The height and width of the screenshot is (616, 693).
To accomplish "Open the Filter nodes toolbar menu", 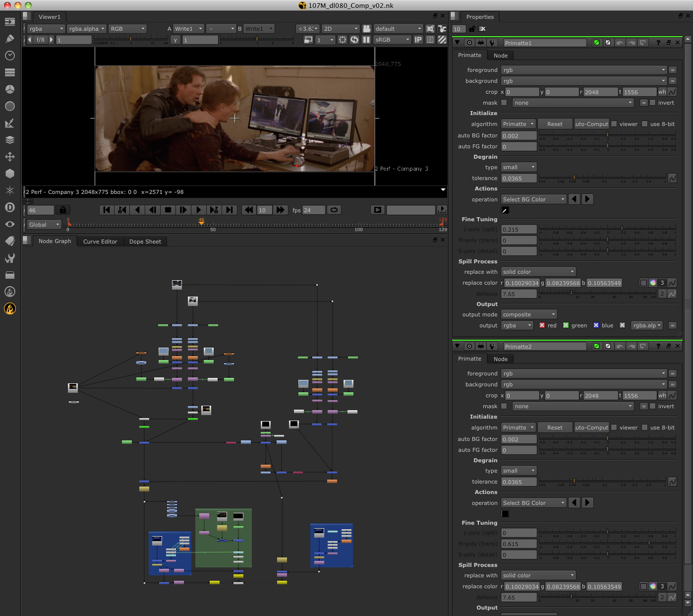I will [x=10, y=106].
